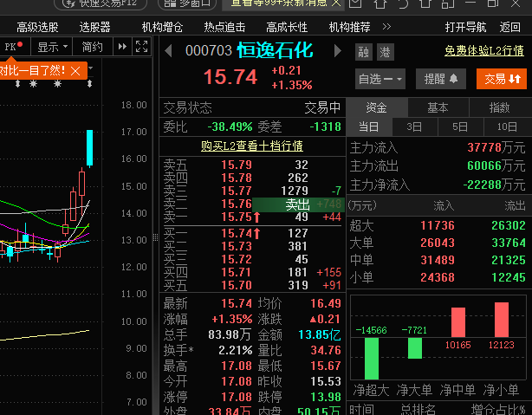Click the 买五 price 15.70

tap(237, 285)
